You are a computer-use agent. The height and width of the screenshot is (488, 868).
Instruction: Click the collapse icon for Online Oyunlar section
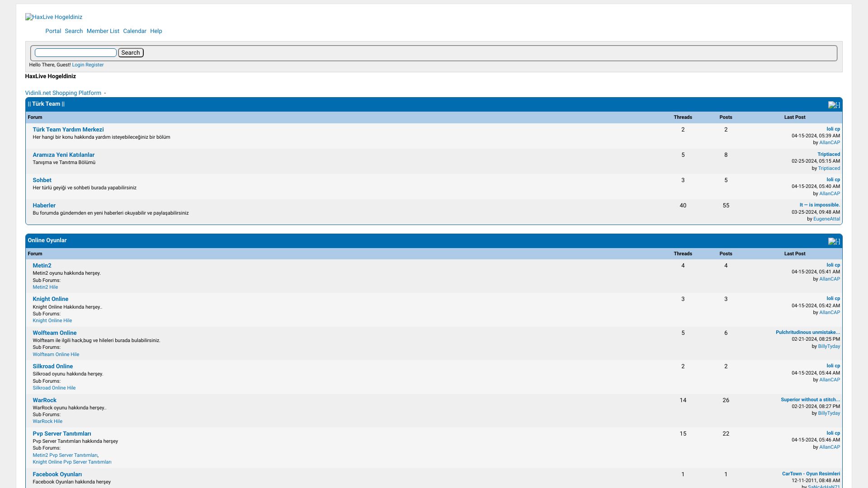pos(834,241)
